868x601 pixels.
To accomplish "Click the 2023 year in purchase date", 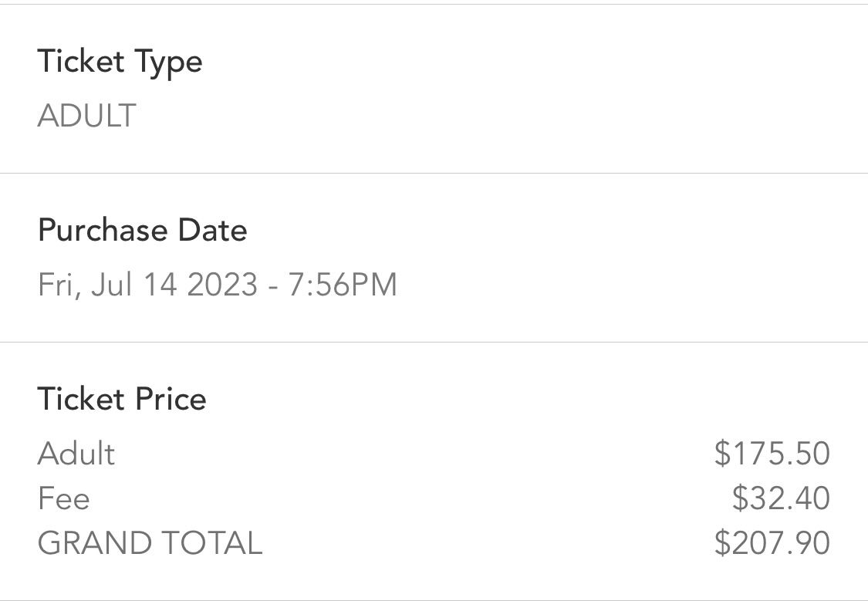I will (x=222, y=285).
